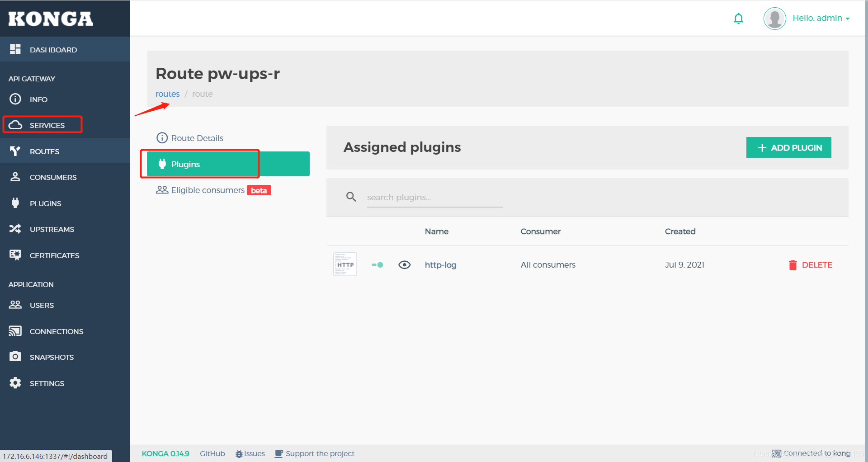This screenshot has height=462, width=868.
Task: Click the Services cloud icon
Action: [15, 125]
